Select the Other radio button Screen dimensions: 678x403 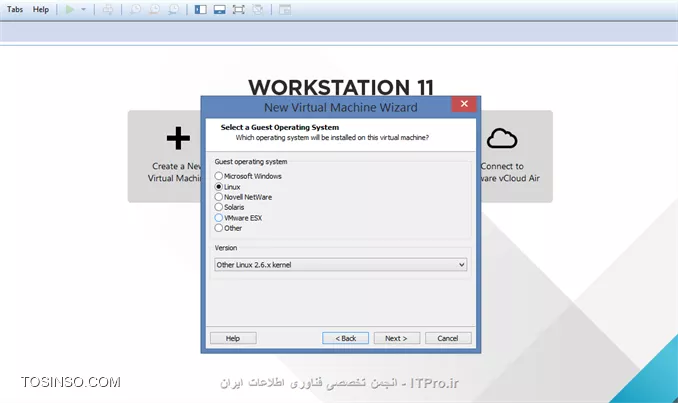click(219, 228)
